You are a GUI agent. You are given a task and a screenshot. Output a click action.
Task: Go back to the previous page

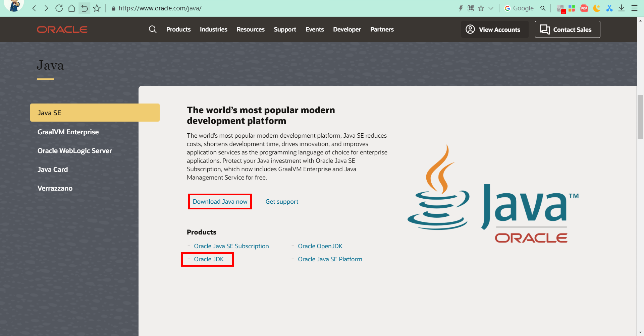coord(34,8)
